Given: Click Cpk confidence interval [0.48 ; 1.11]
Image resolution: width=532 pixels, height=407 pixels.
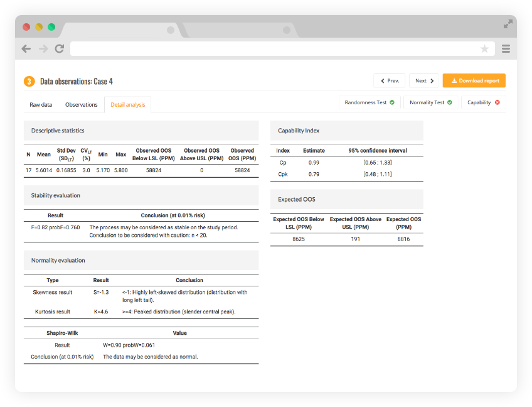Looking at the screenshot, I should (378, 174).
